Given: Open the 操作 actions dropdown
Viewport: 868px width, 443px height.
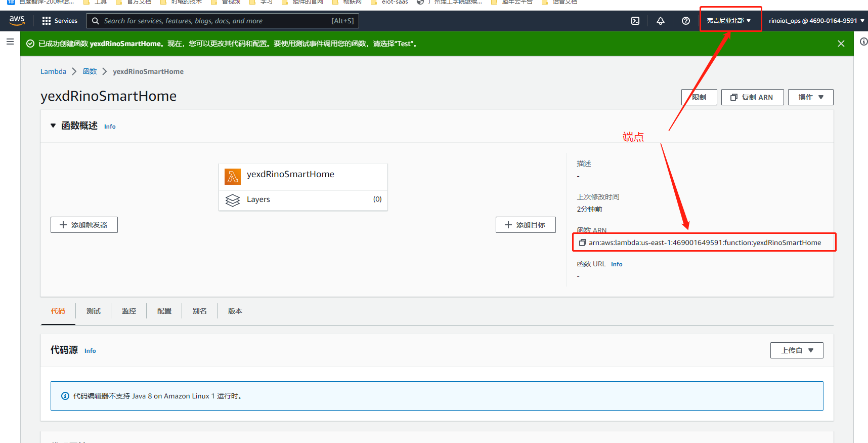Looking at the screenshot, I should click(x=811, y=97).
